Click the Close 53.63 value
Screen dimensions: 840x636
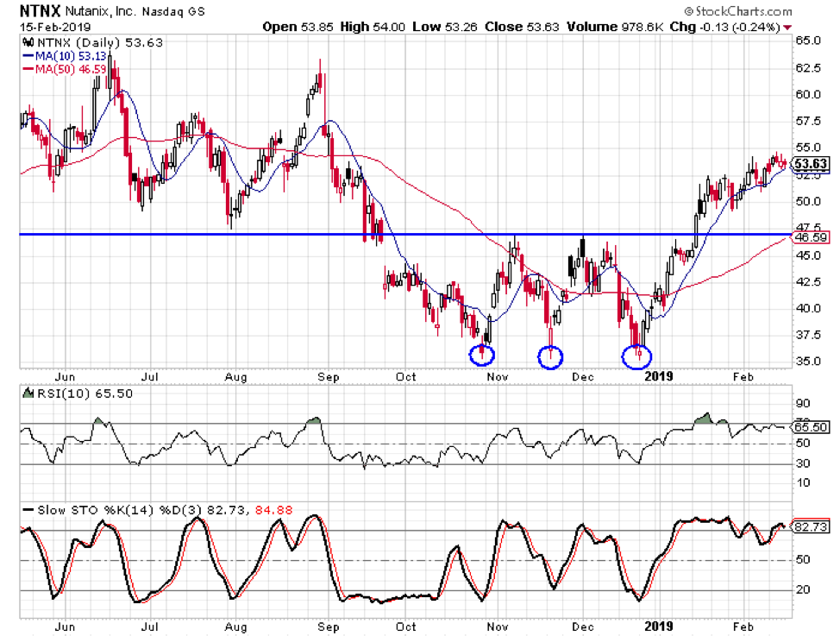point(522,27)
